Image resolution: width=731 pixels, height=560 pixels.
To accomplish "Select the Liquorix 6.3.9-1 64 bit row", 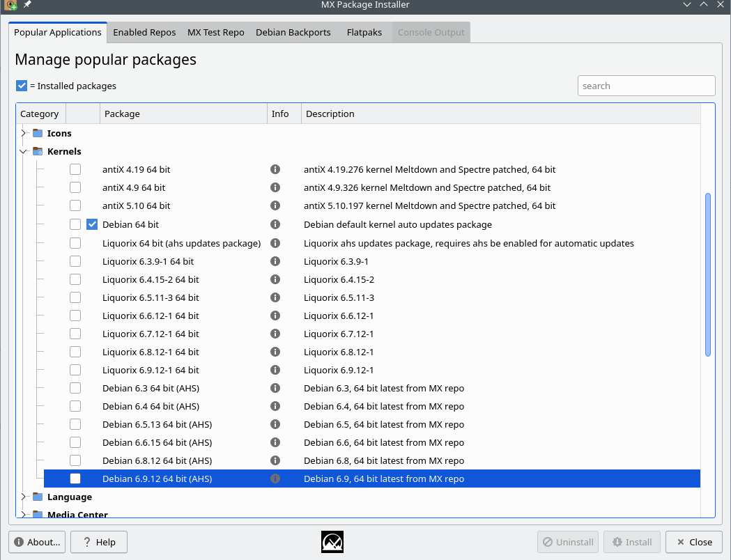I will point(372,261).
